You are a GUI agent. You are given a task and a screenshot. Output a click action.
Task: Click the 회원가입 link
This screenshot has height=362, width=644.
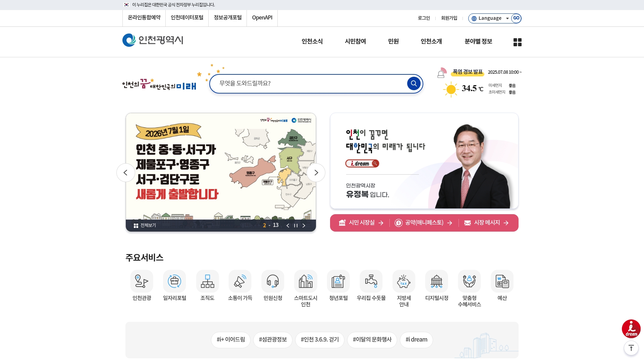449,18
